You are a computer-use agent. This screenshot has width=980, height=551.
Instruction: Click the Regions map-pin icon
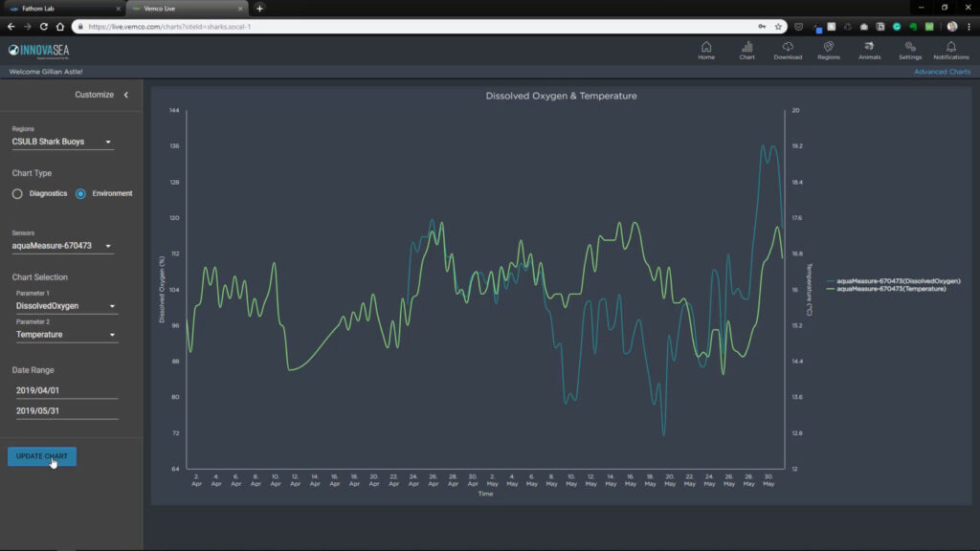click(x=828, y=50)
